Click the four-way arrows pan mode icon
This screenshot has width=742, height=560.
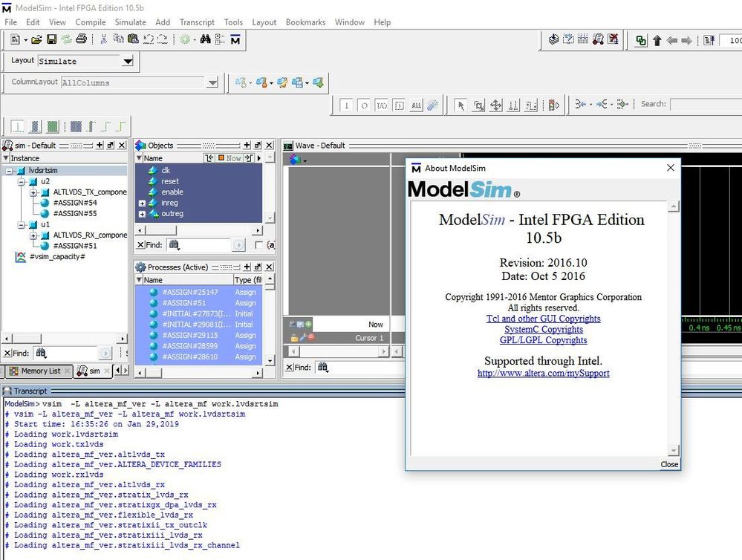pyautogui.click(x=496, y=105)
